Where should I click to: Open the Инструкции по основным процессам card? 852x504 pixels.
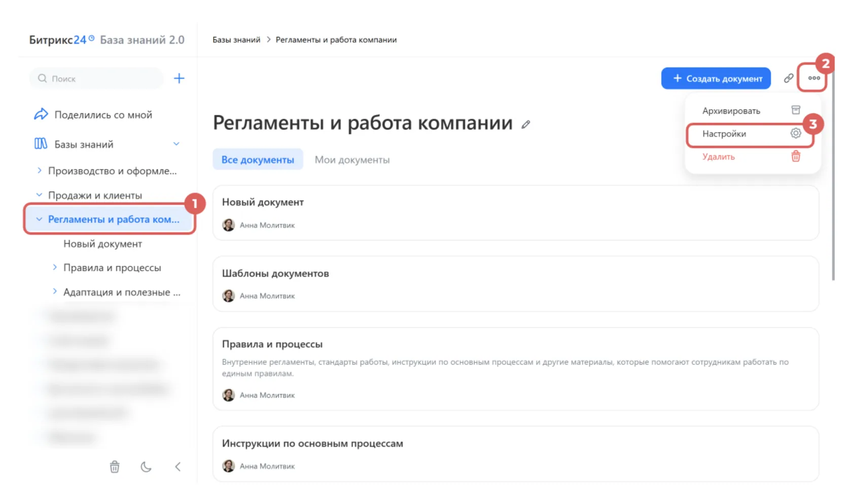516,454
